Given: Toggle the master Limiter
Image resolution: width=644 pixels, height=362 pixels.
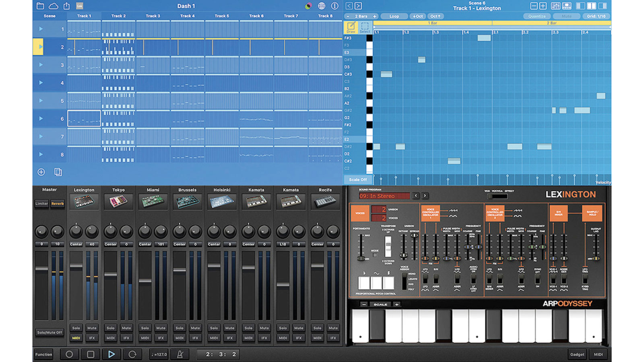Looking at the screenshot, I should 41,204.
